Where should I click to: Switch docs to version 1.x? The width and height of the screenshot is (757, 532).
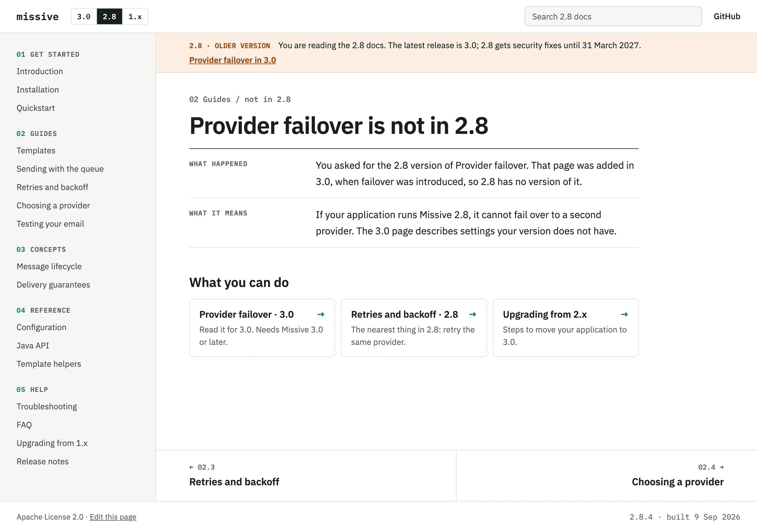point(135,17)
